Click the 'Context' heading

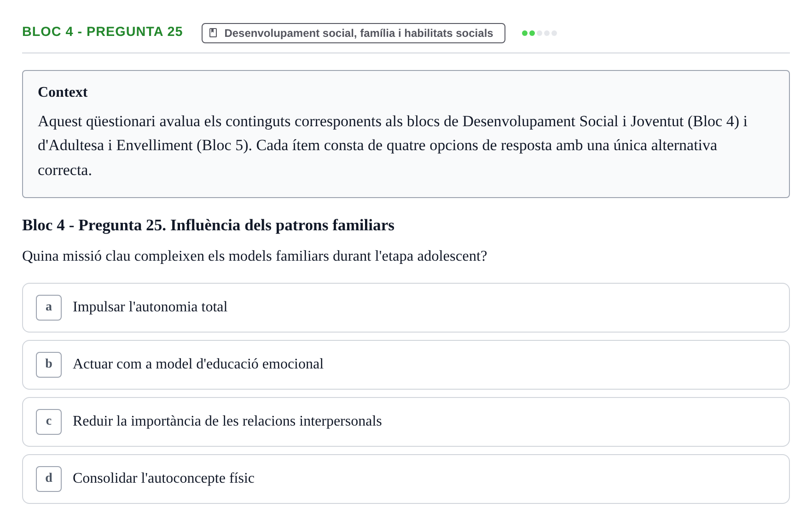click(63, 92)
